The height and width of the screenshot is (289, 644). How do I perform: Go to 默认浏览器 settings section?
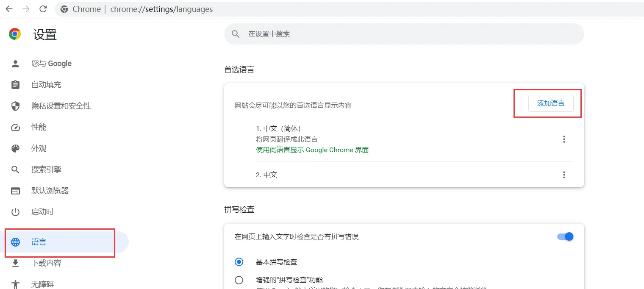(50, 191)
